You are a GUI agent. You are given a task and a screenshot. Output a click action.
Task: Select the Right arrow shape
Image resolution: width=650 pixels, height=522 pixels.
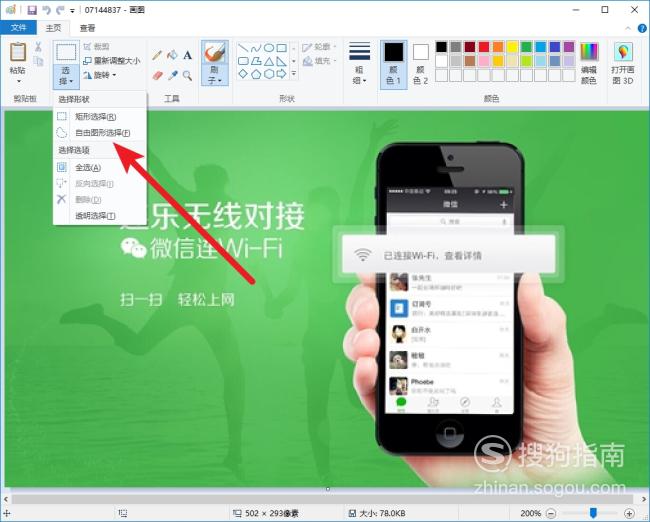[x=282, y=74]
